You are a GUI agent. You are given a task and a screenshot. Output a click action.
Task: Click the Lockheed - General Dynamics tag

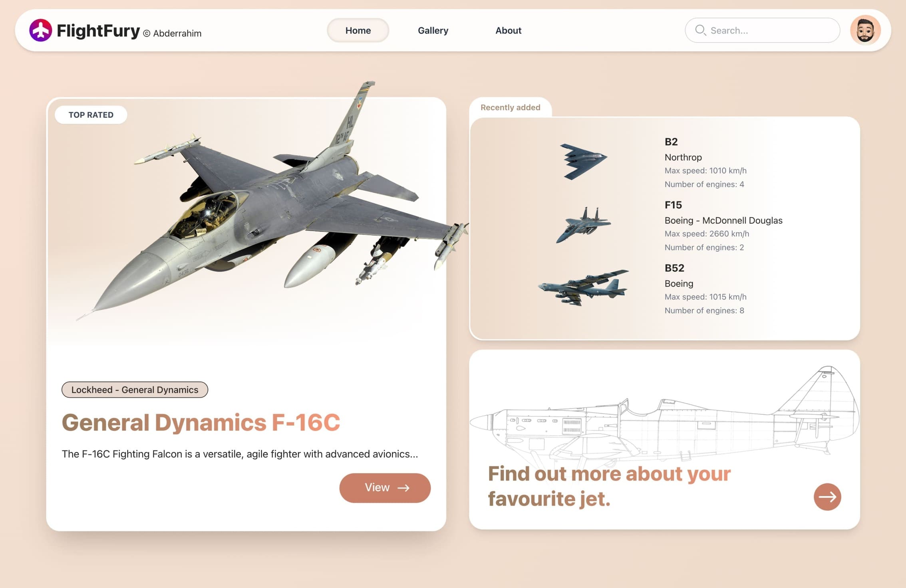point(135,390)
